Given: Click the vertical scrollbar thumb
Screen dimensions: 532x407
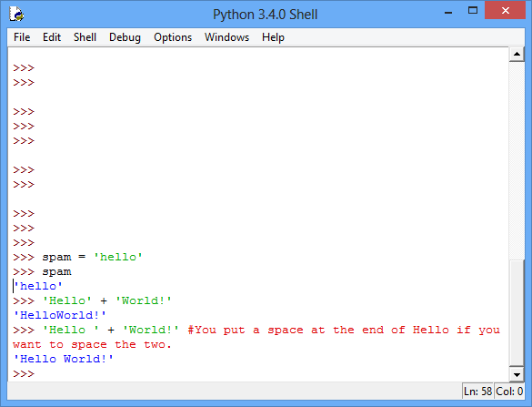Looking at the screenshot, I should 517,313.
